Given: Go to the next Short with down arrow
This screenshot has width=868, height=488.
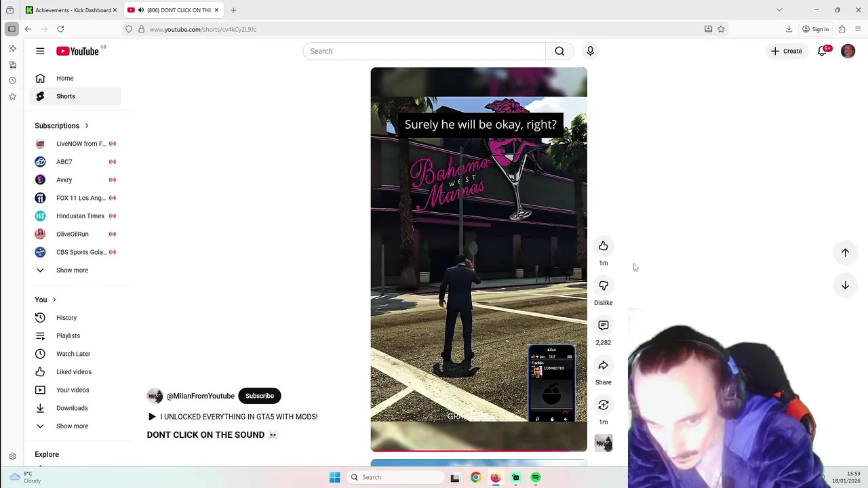Looking at the screenshot, I should pos(845,285).
